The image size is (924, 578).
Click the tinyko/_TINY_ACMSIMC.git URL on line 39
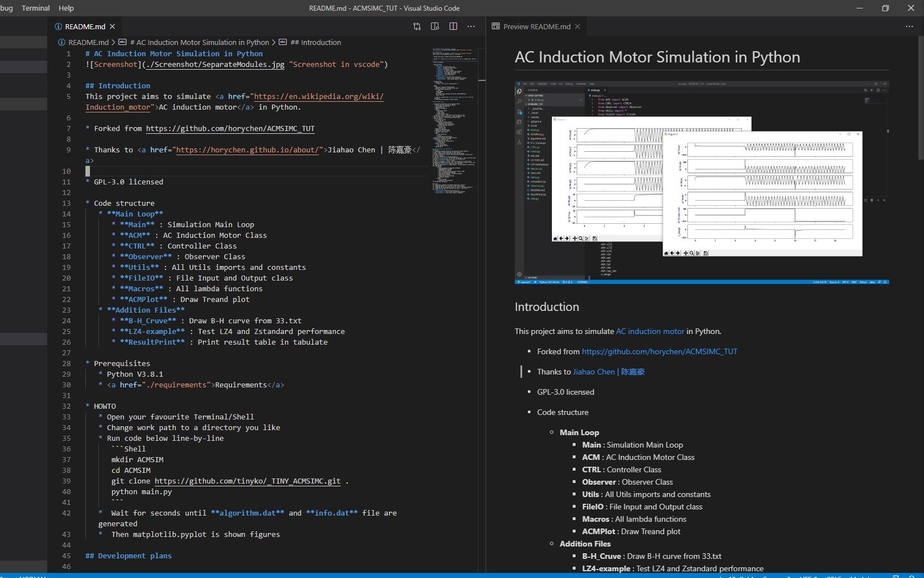247,481
